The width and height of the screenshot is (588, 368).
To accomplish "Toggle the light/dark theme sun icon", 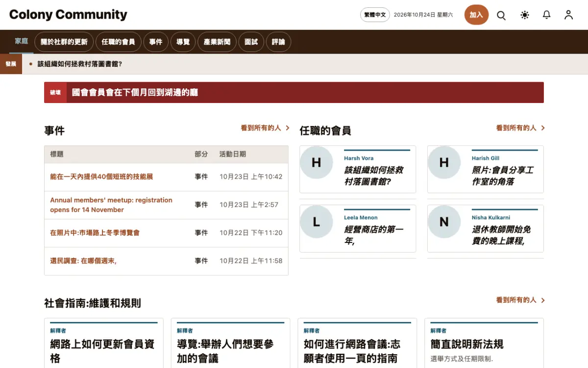I will tap(525, 15).
